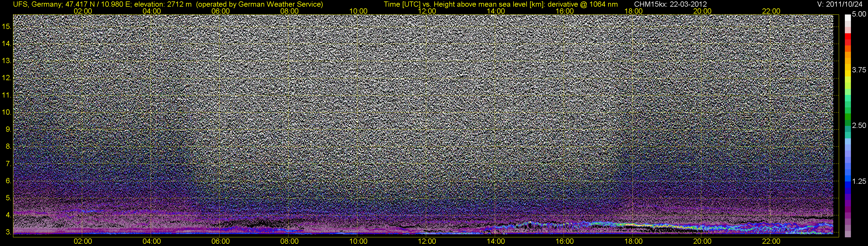Click the '11.' height axis label
Screen dimensions: 868x246
7,96
